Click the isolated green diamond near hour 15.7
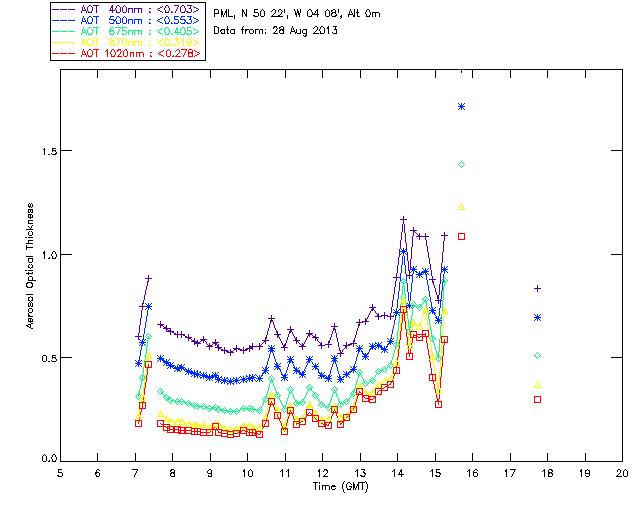 coord(462,165)
